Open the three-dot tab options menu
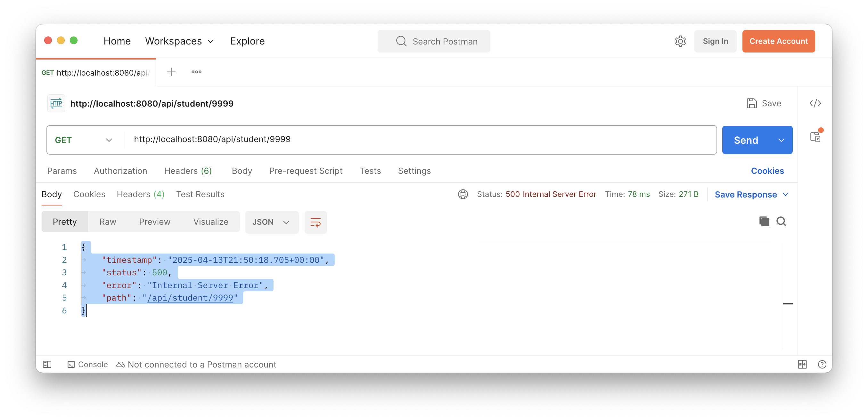 196,72
